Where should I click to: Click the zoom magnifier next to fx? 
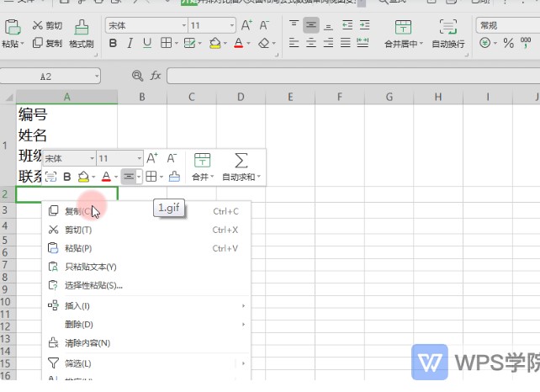click(137, 76)
